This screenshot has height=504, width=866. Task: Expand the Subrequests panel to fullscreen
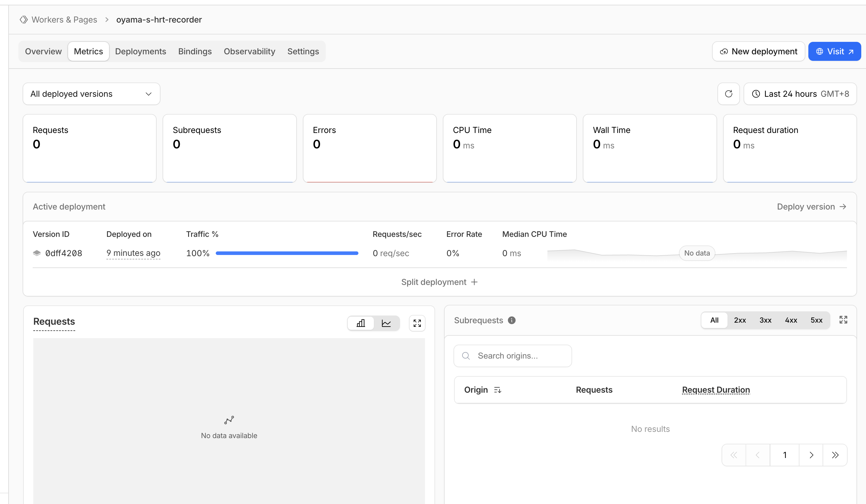pos(843,320)
